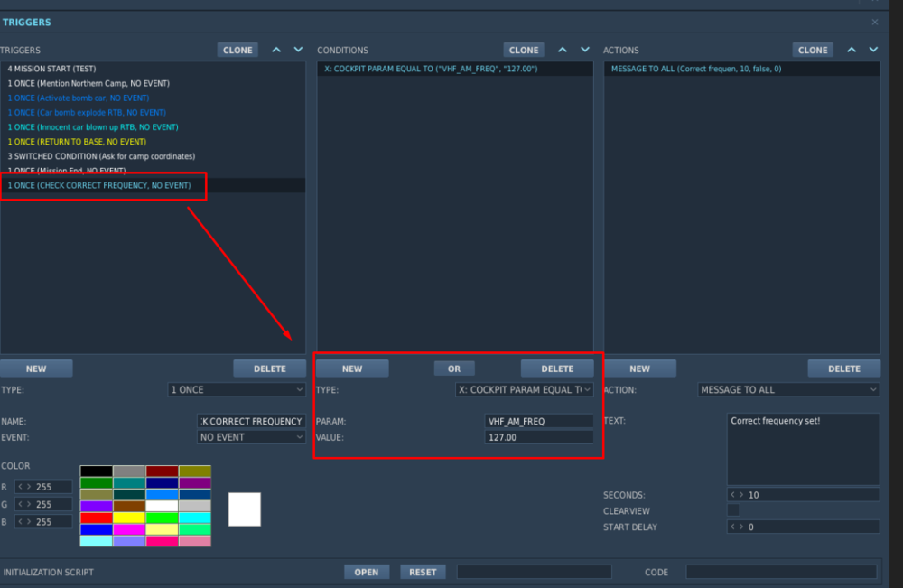Click the START DELAY value field
The image size is (903, 588).
pyautogui.click(x=803, y=527)
